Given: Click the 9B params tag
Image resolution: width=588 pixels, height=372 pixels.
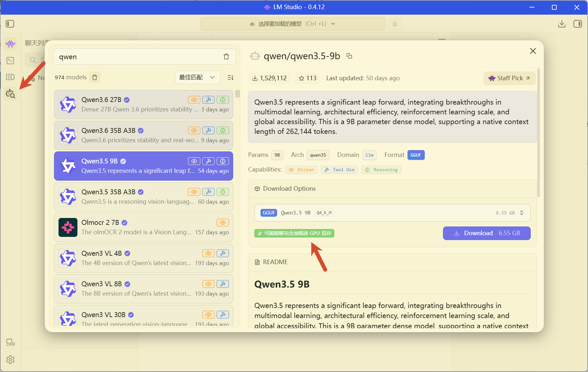Looking at the screenshot, I should [277, 155].
